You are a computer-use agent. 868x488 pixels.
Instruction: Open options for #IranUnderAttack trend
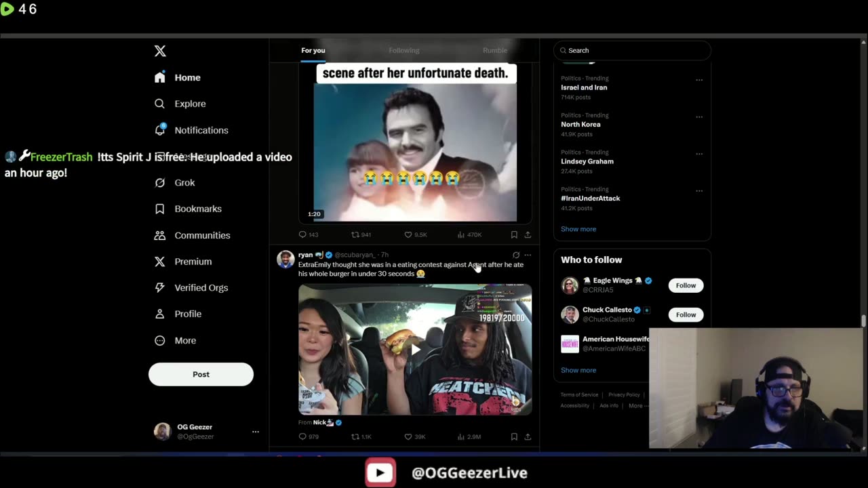pos(699,190)
